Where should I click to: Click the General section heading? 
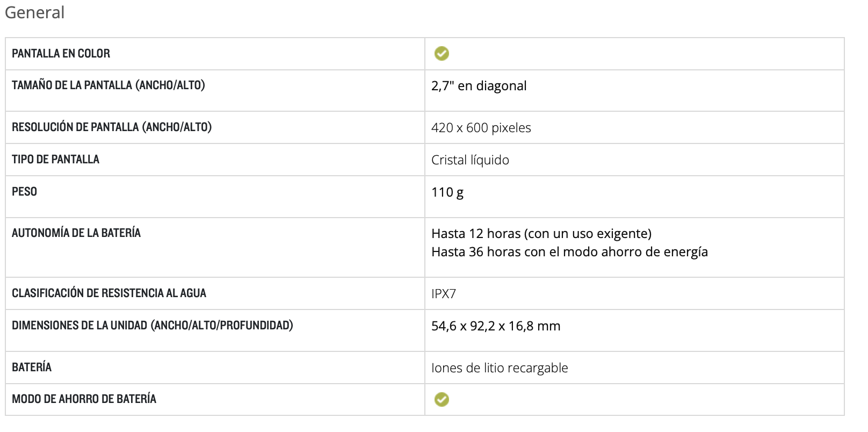[x=35, y=12]
